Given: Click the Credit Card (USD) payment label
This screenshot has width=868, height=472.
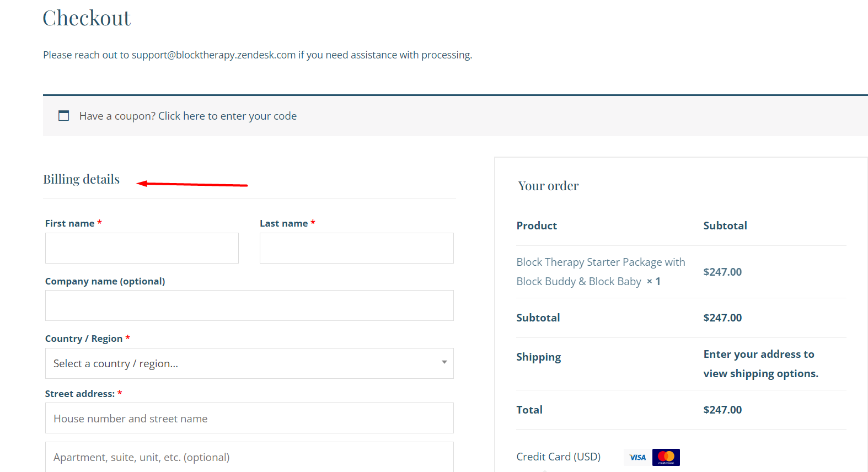Looking at the screenshot, I should click(x=558, y=457).
